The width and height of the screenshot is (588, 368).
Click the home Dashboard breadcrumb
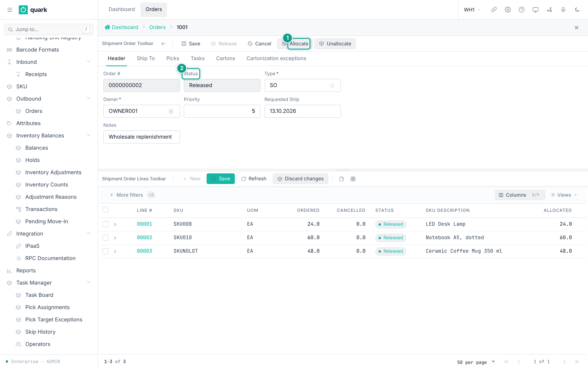point(121,27)
